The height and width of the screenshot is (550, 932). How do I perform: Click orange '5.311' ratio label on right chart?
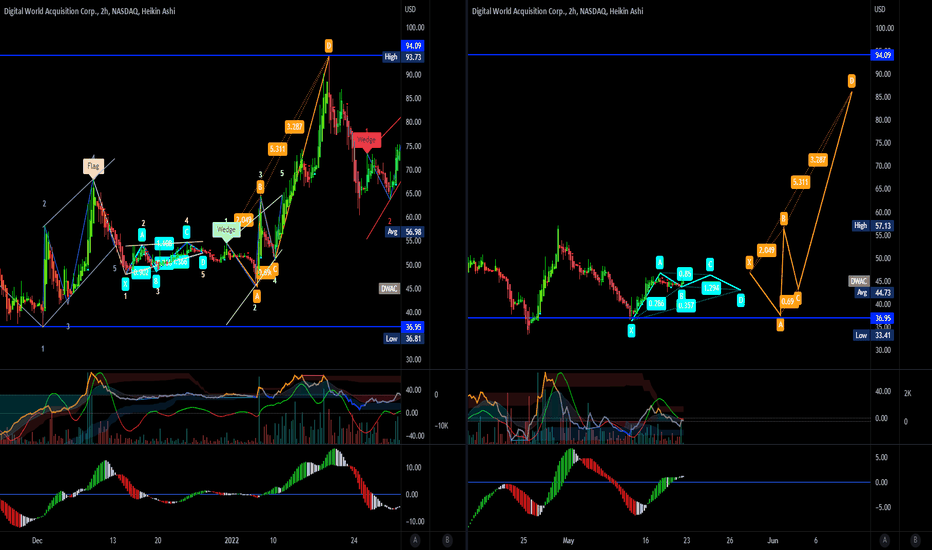click(x=800, y=182)
